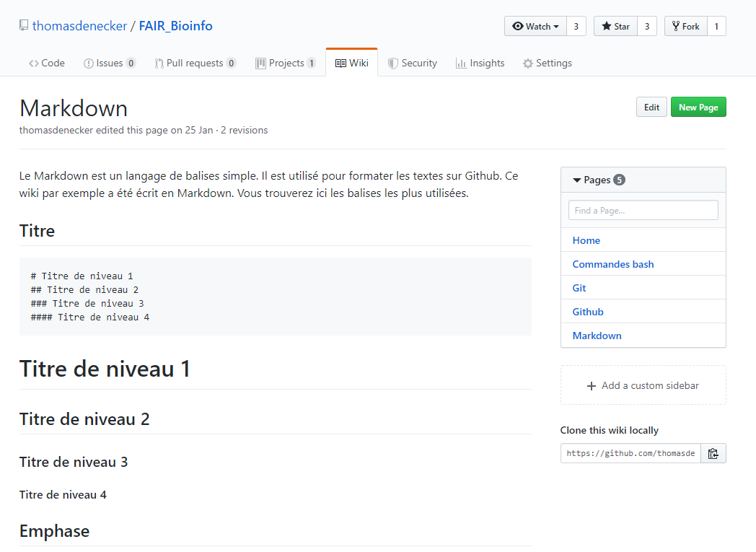Open the Projects tab
The image size is (756, 552).
pos(286,63)
